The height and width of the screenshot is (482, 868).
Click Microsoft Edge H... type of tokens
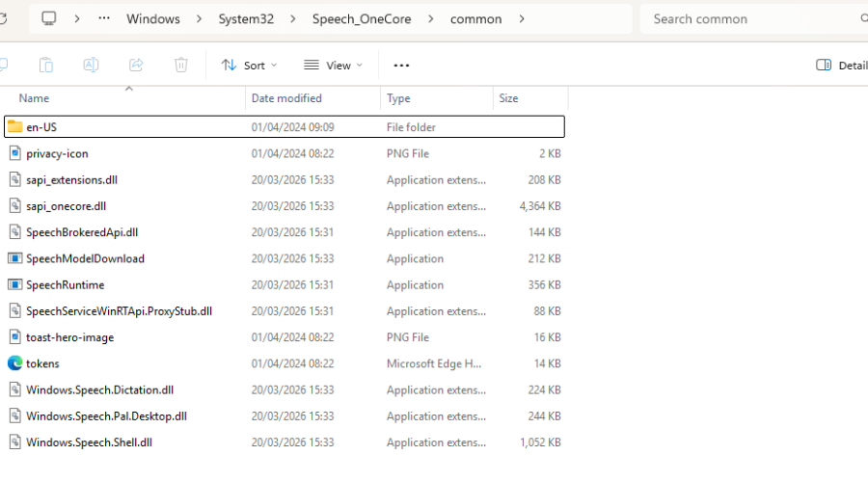434,363
